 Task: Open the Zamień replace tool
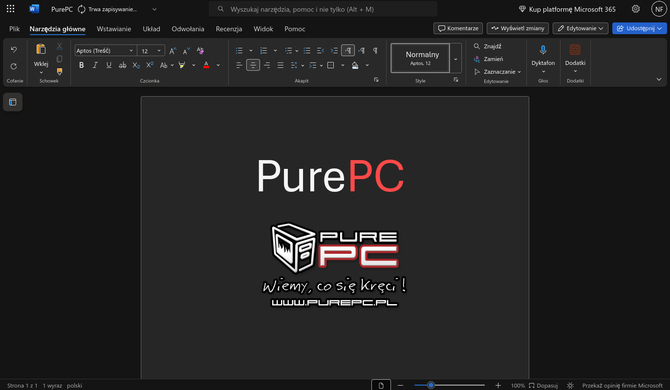488,59
